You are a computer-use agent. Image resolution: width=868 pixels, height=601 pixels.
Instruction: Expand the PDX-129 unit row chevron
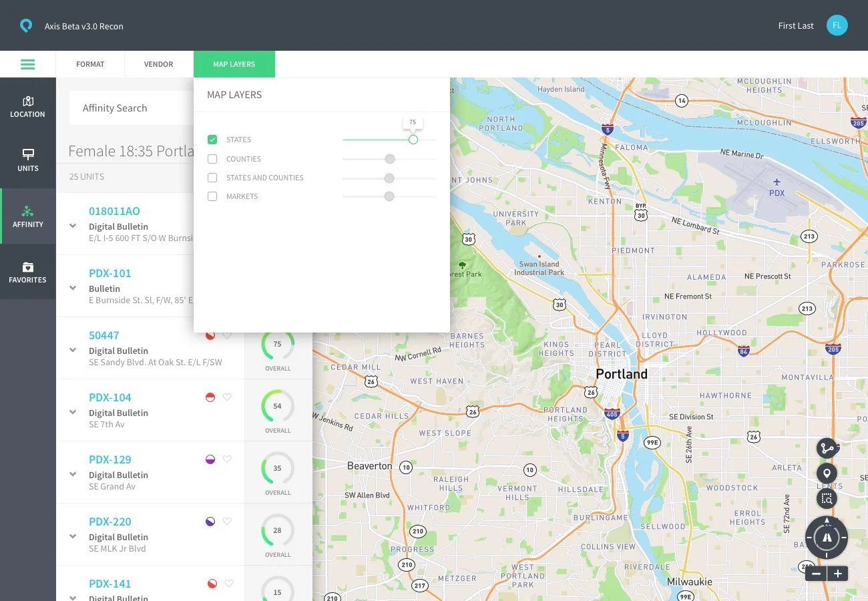click(x=73, y=474)
